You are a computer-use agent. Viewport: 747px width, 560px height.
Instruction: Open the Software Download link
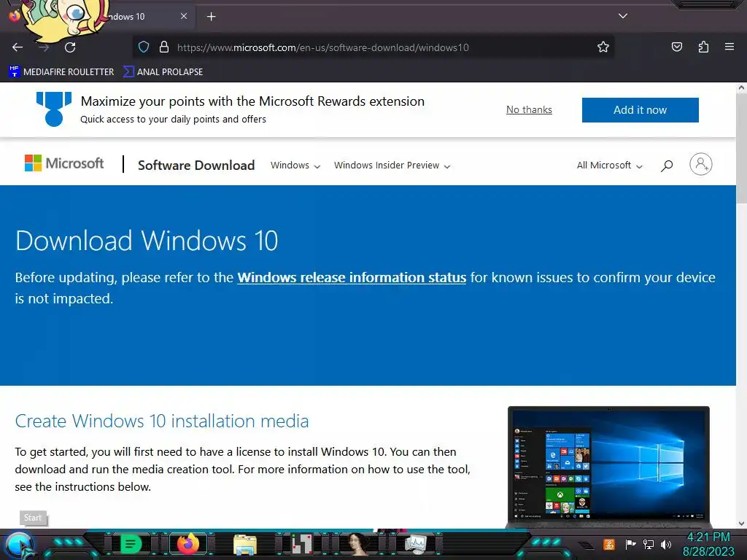point(196,166)
